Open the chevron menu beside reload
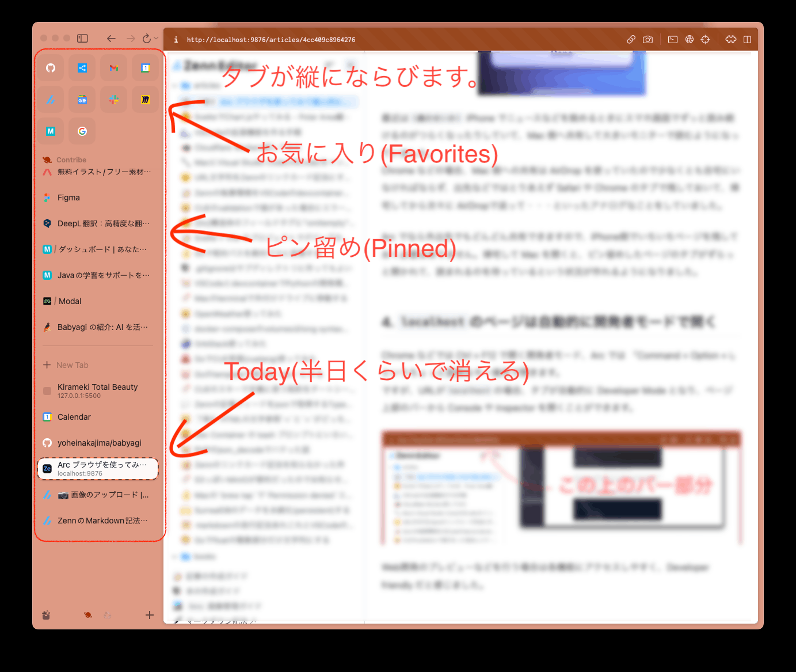The image size is (796, 672). tap(156, 39)
